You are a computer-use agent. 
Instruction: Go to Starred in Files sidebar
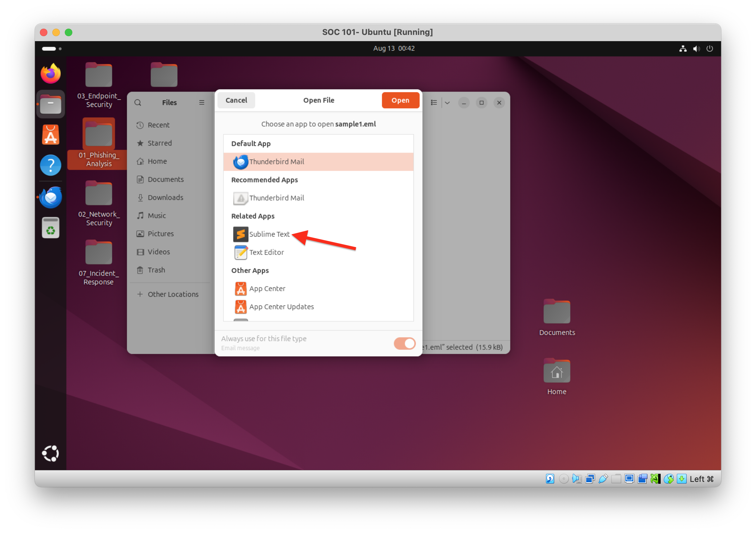coord(170,143)
